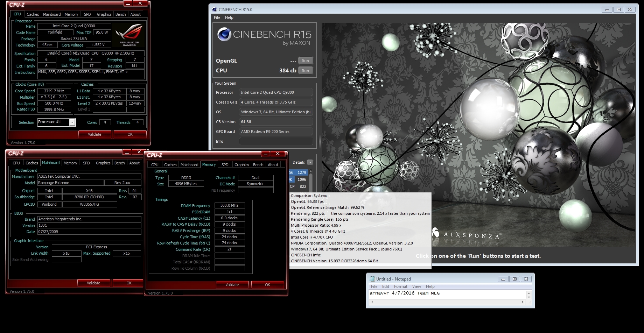Click the Notepad title bar icon

pos(372,279)
